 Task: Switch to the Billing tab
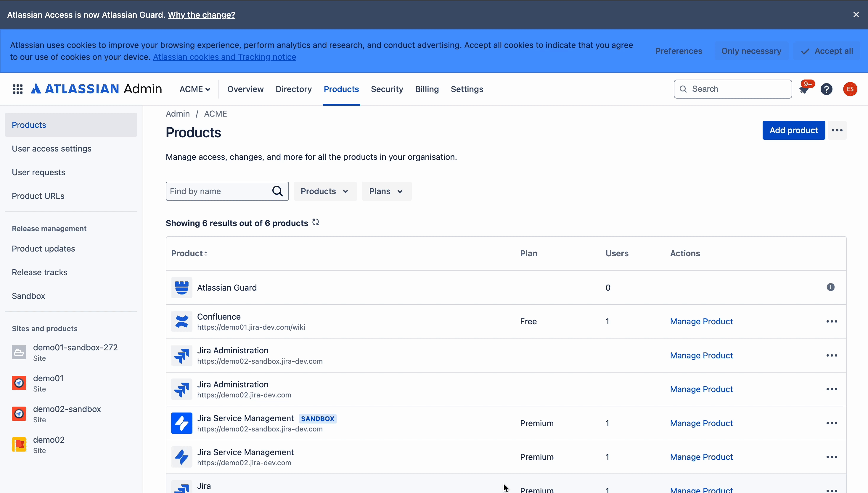tap(427, 89)
